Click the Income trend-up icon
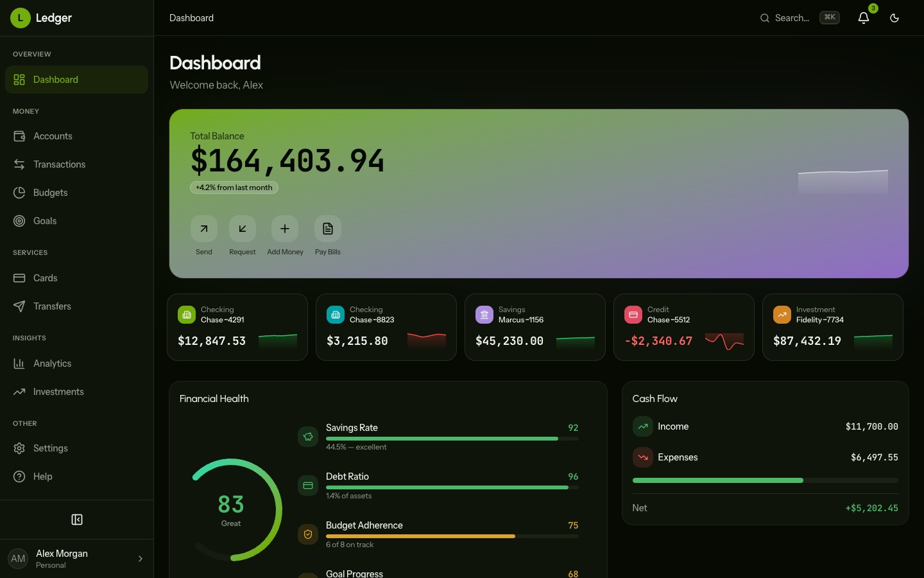The height and width of the screenshot is (578, 924). tap(643, 426)
